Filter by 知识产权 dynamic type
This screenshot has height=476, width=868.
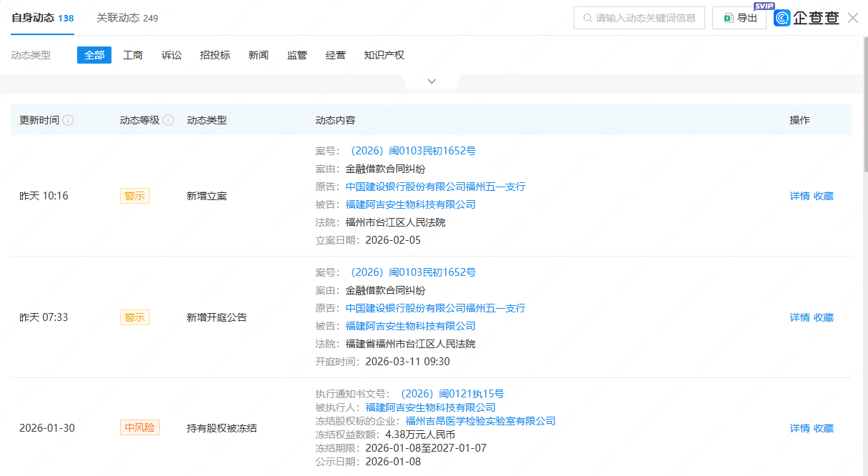(x=384, y=55)
